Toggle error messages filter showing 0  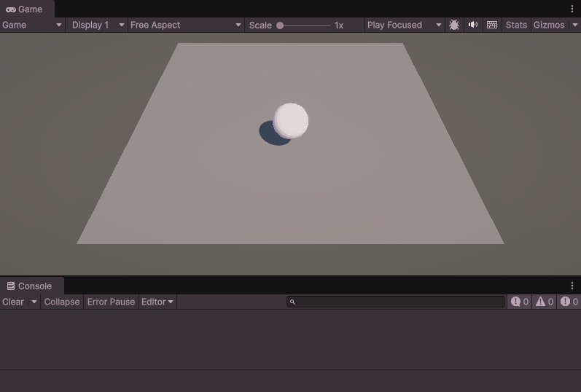click(x=569, y=302)
